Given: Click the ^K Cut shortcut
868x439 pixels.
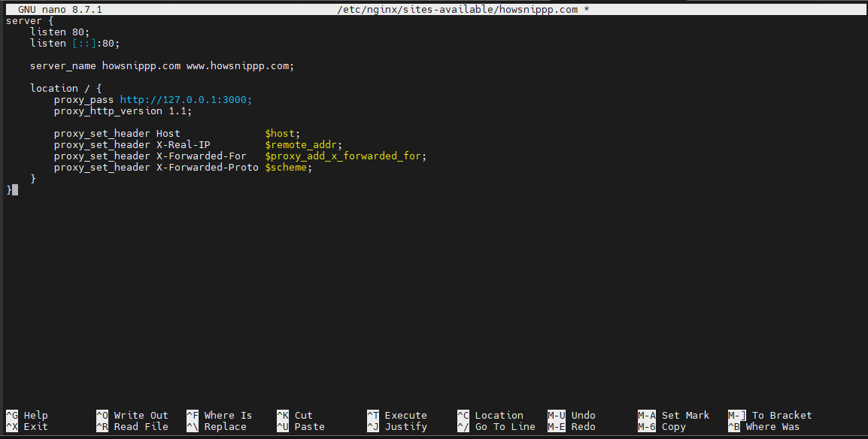Looking at the screenshot, I should [295, 415].
